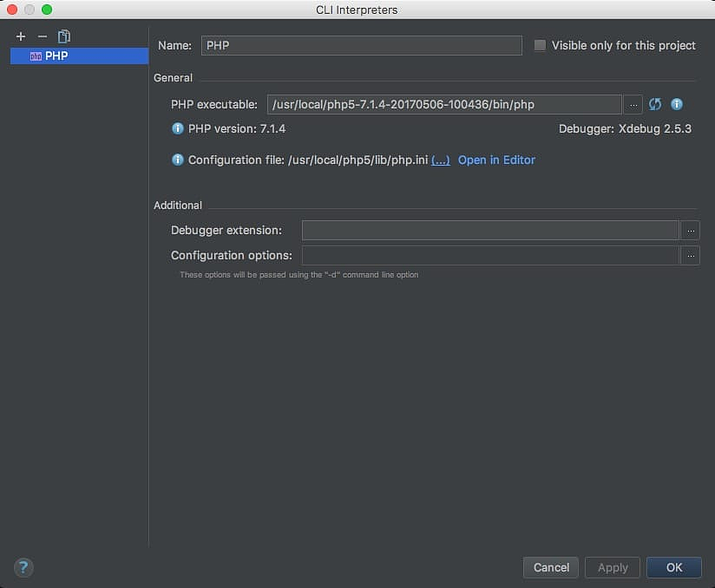Click the info icon next to PHP version

click(178, 128)
